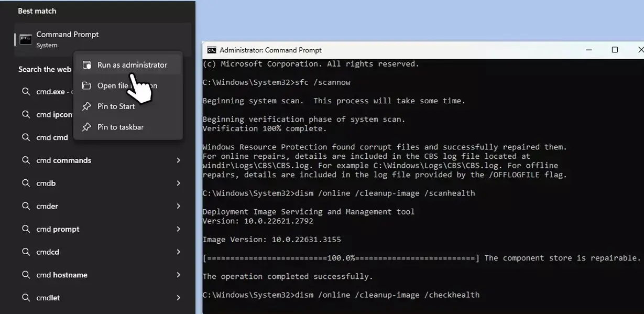This screenshot has height=314, width=644.
Task: Click the folder icon beside Open file location
Action: click(x=86, y=85)
